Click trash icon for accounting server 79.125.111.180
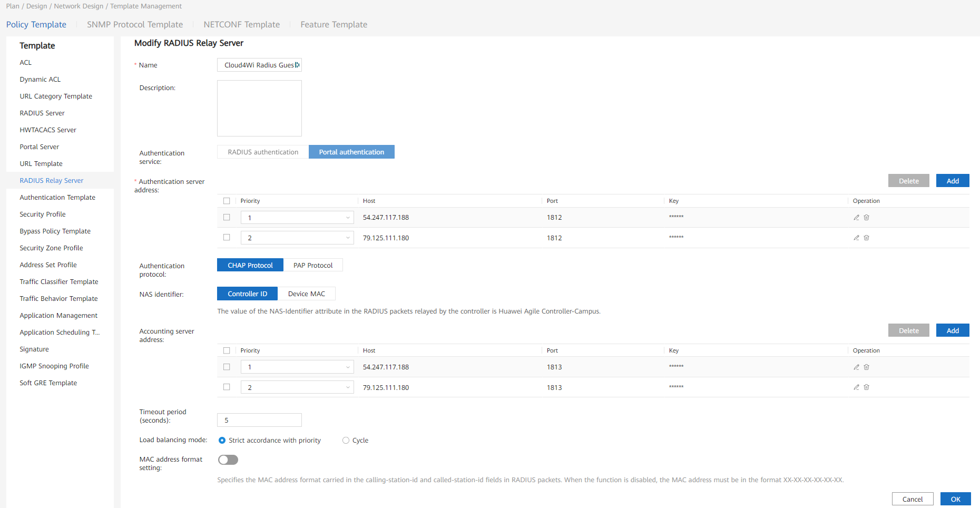 tap(866, 387)
